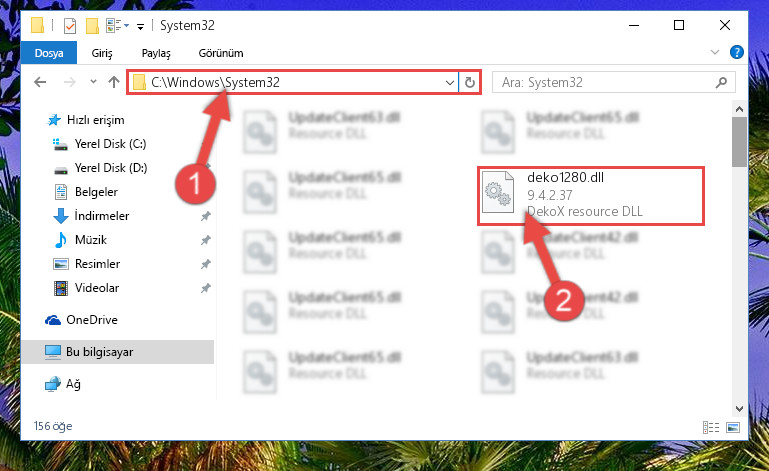The image size is (769, 471).
Task: Click the Properties icon in the title bar
Action: pos(70,26)
